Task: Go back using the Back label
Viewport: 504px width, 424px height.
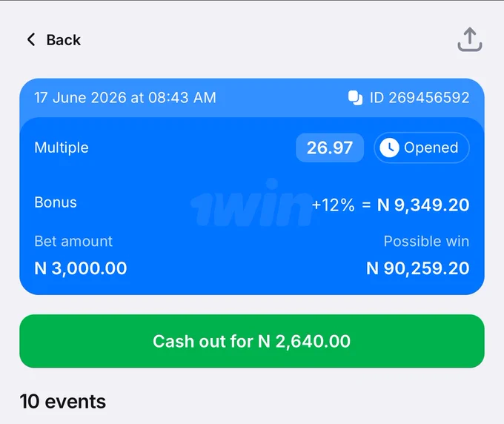Action: pyautogui.click(x=63, y=40)
